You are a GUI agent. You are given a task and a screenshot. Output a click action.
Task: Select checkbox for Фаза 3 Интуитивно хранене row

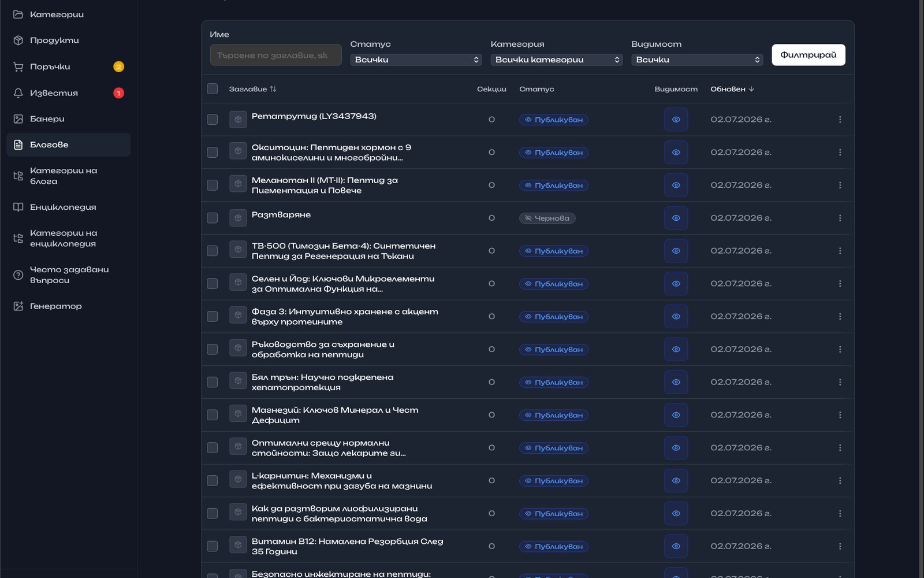tap(213, 316)
